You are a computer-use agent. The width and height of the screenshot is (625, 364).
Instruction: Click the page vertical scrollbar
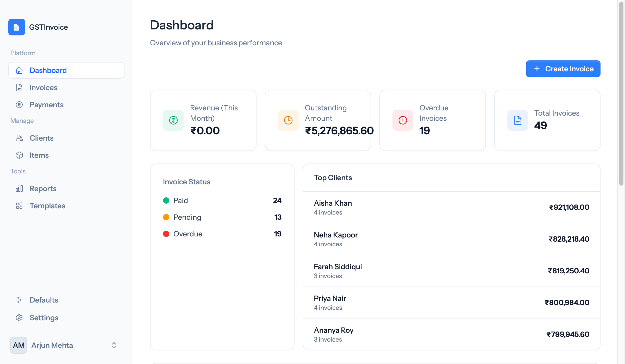[621, 94]
